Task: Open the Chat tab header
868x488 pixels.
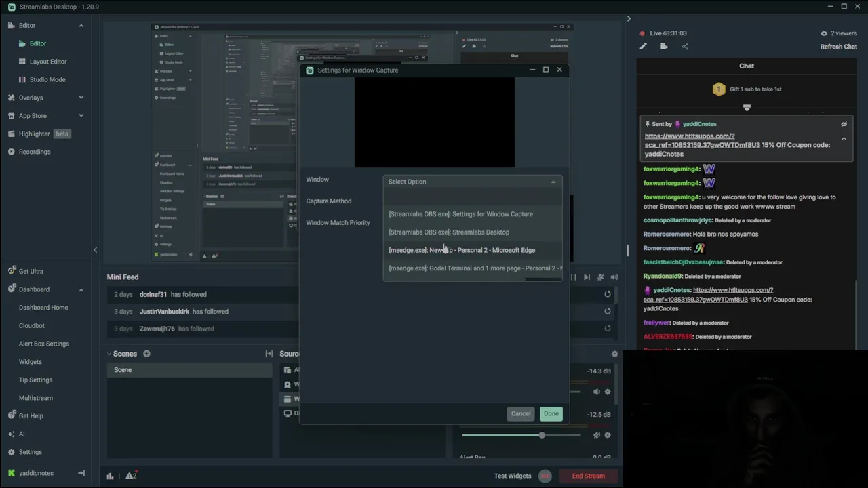Action: tap(747, 66)
